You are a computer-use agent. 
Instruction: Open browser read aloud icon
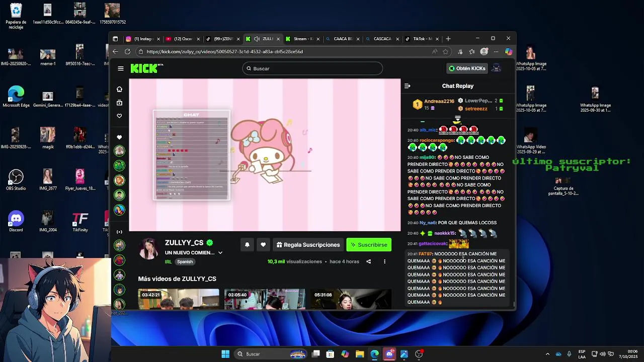pos(434,51)
